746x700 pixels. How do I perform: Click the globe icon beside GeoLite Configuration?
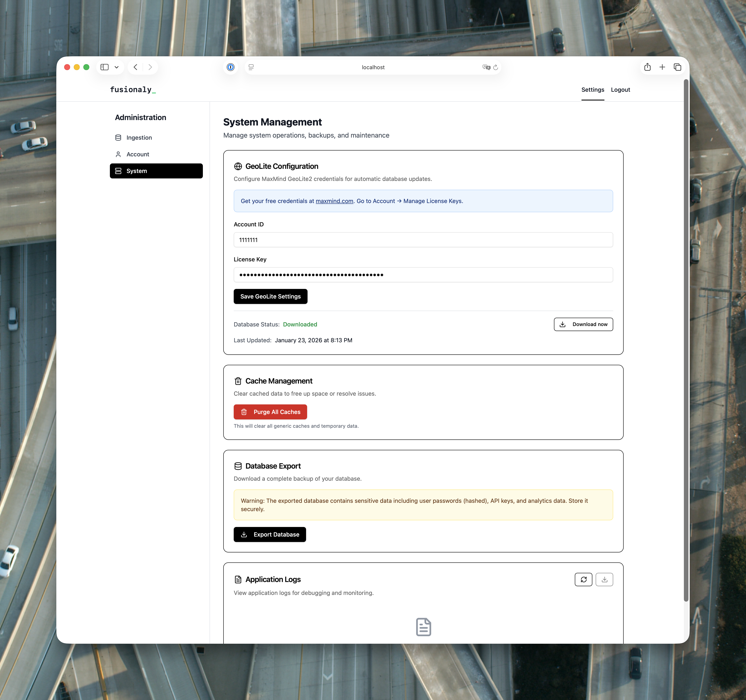238,166
